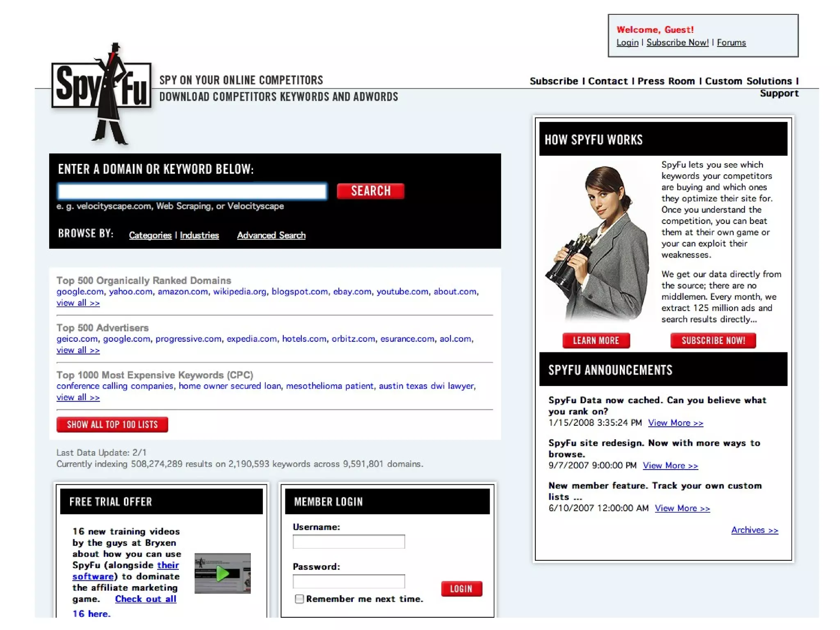Image resolution: width=840 pixels, height=630 pixels.
Task: Play the training video thumbnail
Action: tap(222, 573)
